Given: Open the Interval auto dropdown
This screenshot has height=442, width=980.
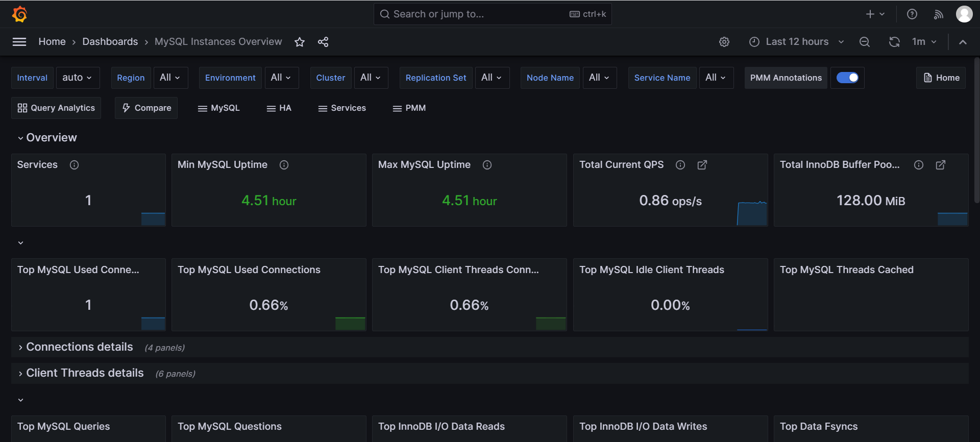Looking at the screenshot, I should click(77, 78).
